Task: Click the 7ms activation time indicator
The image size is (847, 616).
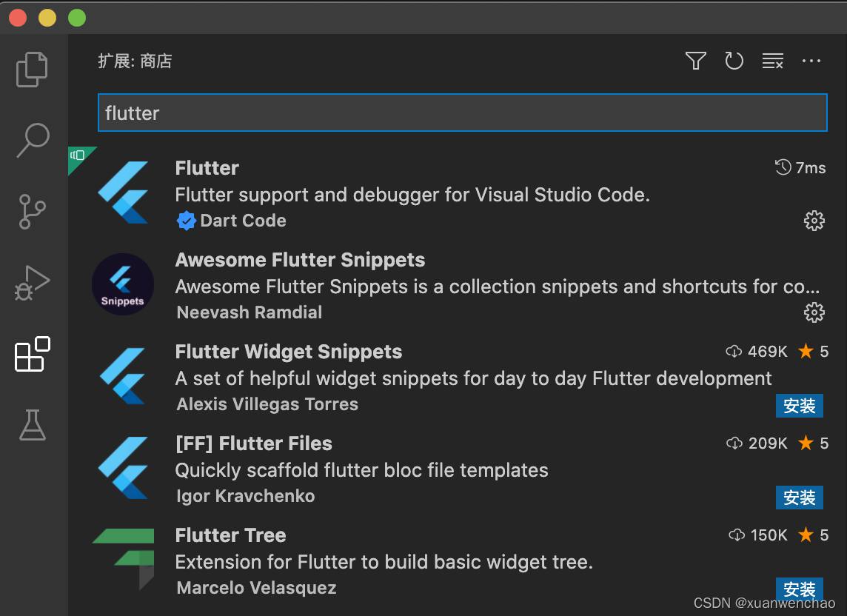Action: 800,167
